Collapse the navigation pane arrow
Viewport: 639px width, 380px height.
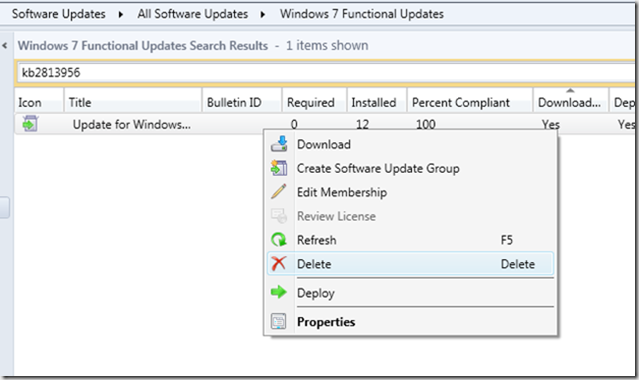pos(5,46)
